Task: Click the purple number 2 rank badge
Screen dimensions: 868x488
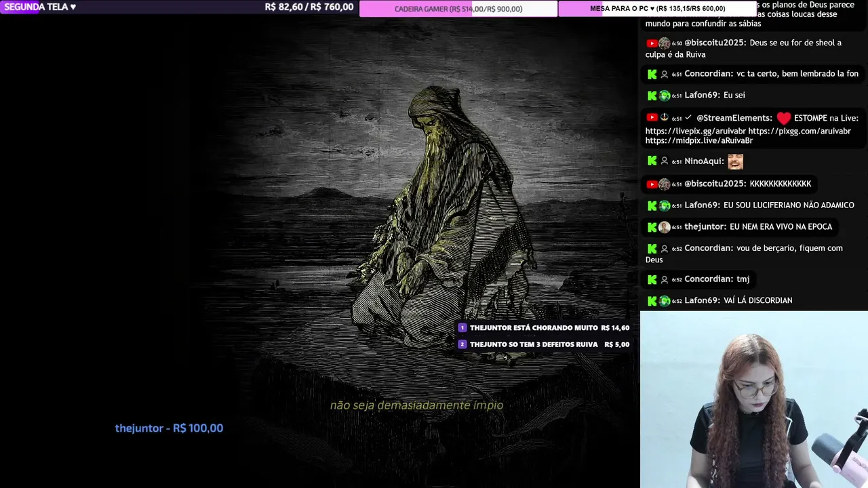Action: [462, 344]
